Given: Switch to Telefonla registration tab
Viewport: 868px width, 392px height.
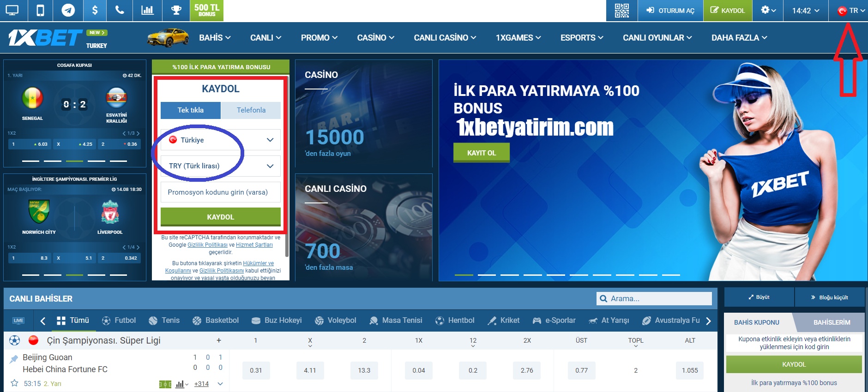Looking at the screenshot, I should point(251,110).
